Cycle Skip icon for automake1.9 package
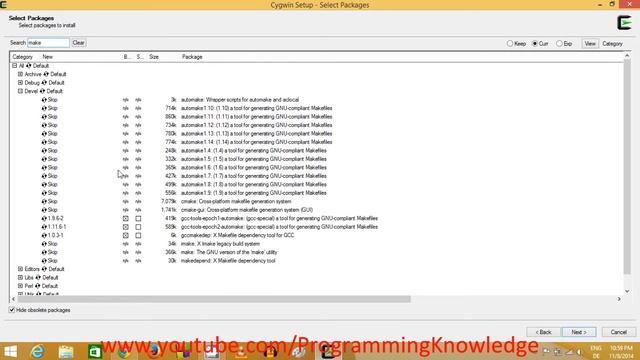 (44, 193)
